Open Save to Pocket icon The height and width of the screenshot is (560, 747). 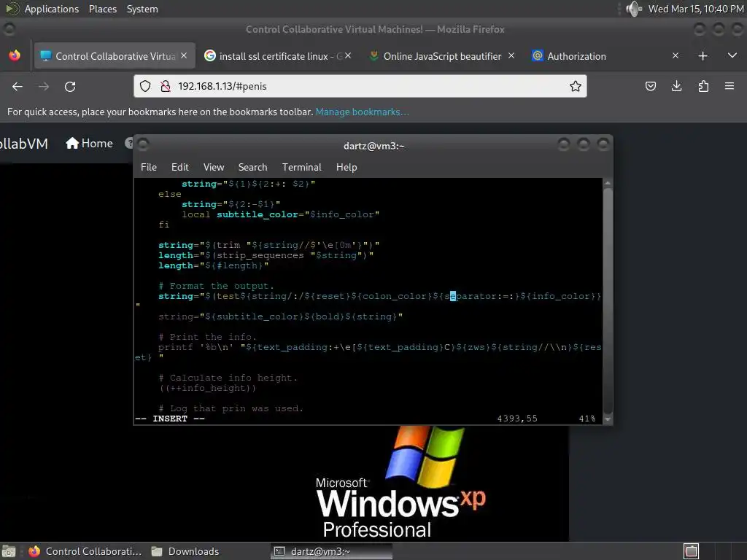(650, 86)
